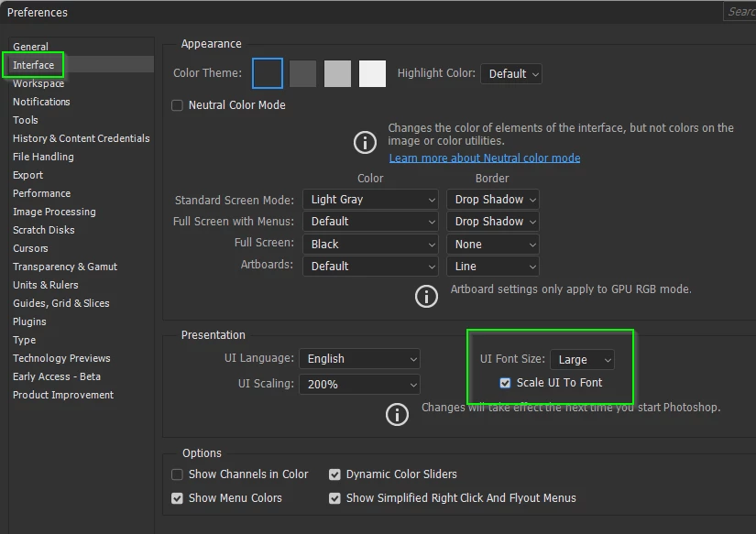Open the Image Processing category
The width and height of the screenshot is (756, 534).
[x=54, y=212]
